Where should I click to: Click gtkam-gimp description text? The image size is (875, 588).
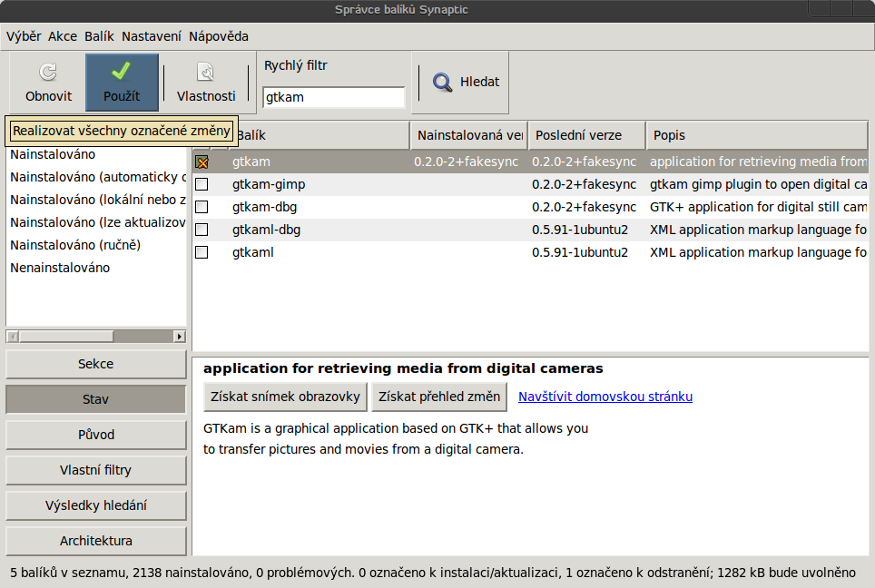click(759, 184)
